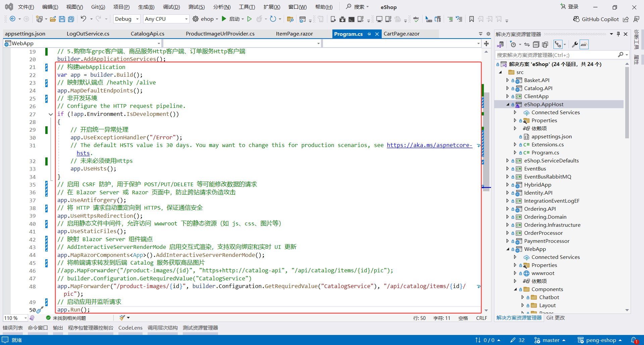Undo the last edit
This screenshot has height=345, width=644.
[84, 19]
